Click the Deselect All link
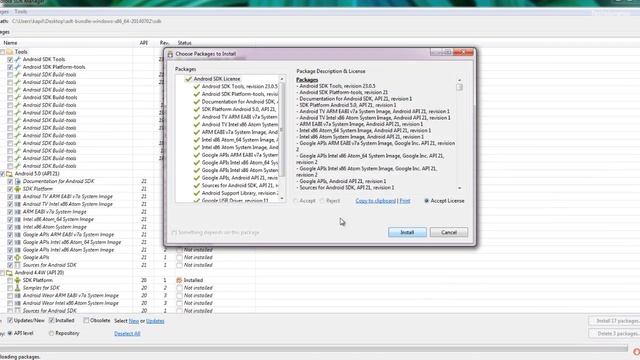The width and height of the screenshot is (640, 360). pyautogui.click(x=127, y=333)
